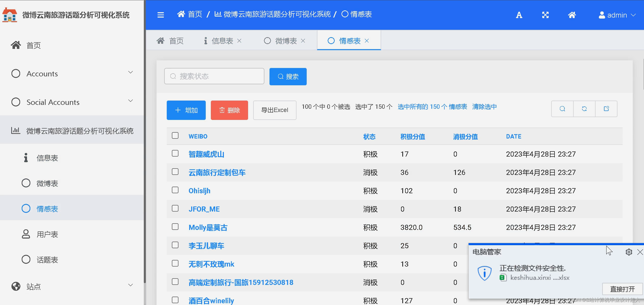Click the refresh table icon
The image size is (644, 305).
coord(584,109)
